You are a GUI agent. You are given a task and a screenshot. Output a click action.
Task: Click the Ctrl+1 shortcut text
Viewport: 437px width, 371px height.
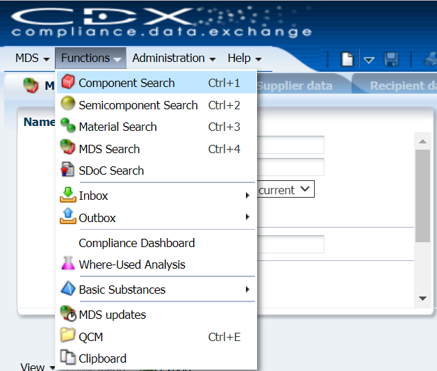click(x=224, y=83)
